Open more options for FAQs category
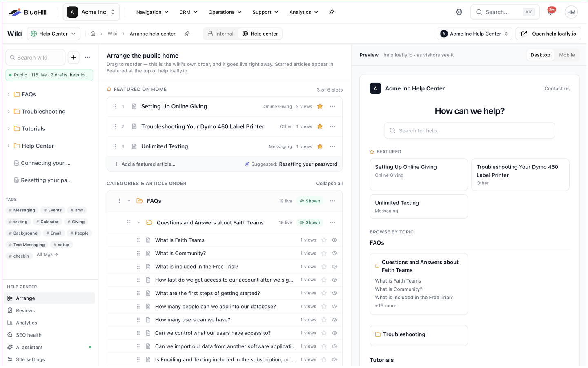588x368 pixels. [333, 201]
